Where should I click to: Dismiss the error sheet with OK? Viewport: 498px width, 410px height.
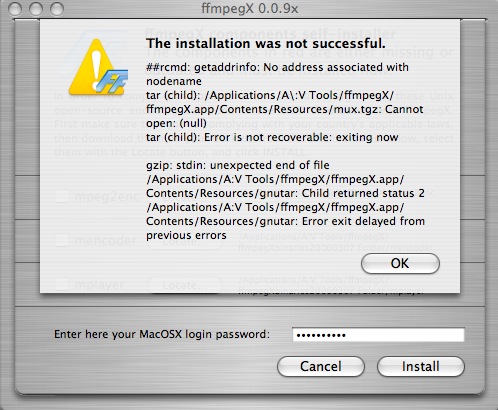coord(400,263)
